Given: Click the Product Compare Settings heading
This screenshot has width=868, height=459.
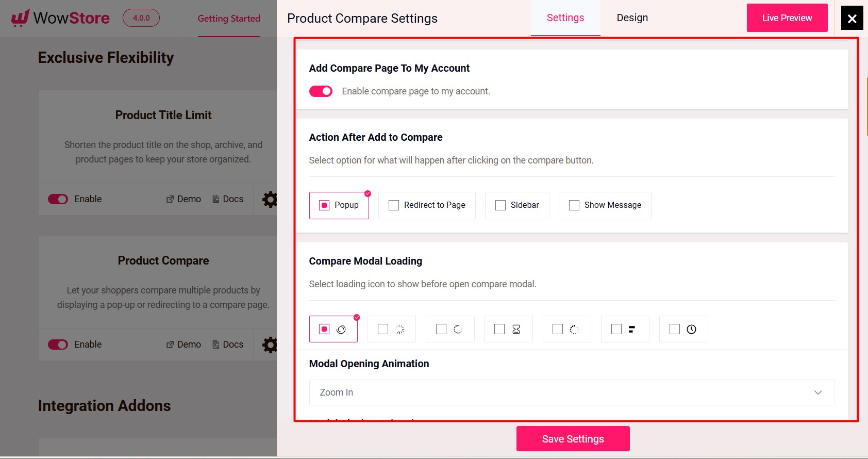Looking at the screenshot, I should pos(362,19).
